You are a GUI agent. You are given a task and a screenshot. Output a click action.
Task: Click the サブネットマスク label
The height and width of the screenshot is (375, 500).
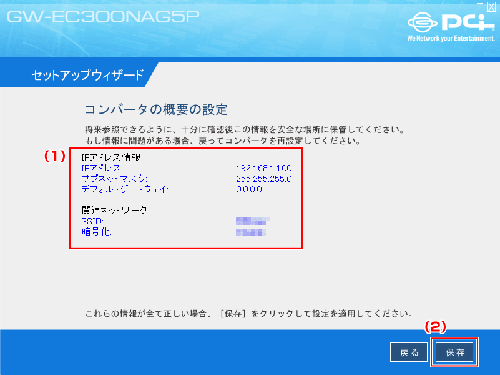[114, 178]
